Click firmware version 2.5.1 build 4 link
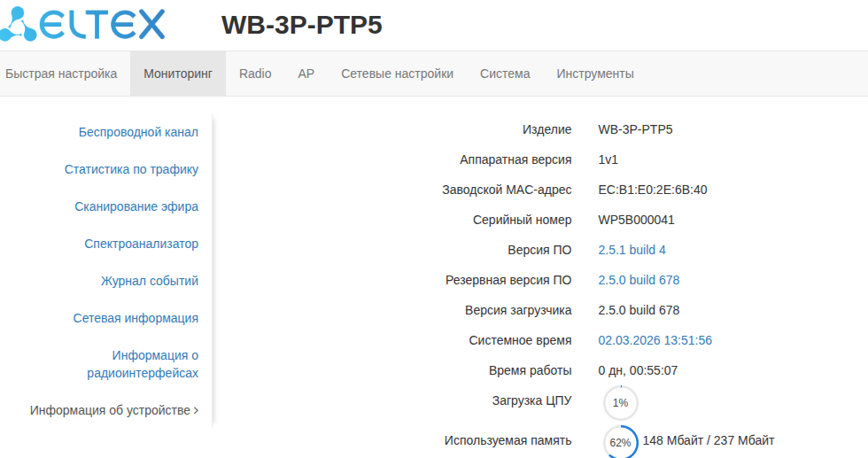The width and height of the screenshot is (868, 458). pos(632,250)
